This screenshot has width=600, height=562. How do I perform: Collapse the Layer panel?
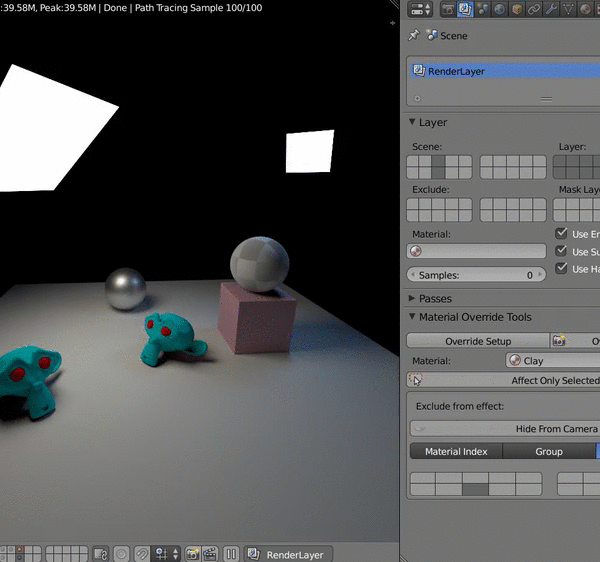click(412, 122)
